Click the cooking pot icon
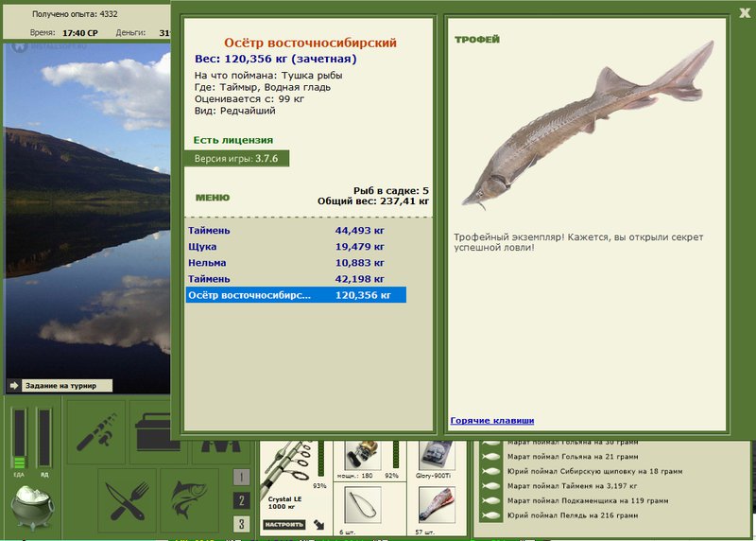This screenshot has width=756, height=541. pos(32,507)
